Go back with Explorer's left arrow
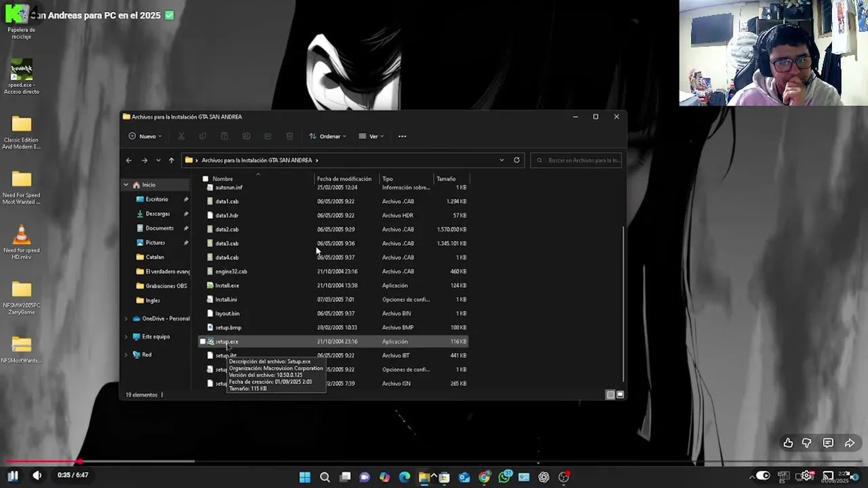868x488 pixels. point(129,160)
